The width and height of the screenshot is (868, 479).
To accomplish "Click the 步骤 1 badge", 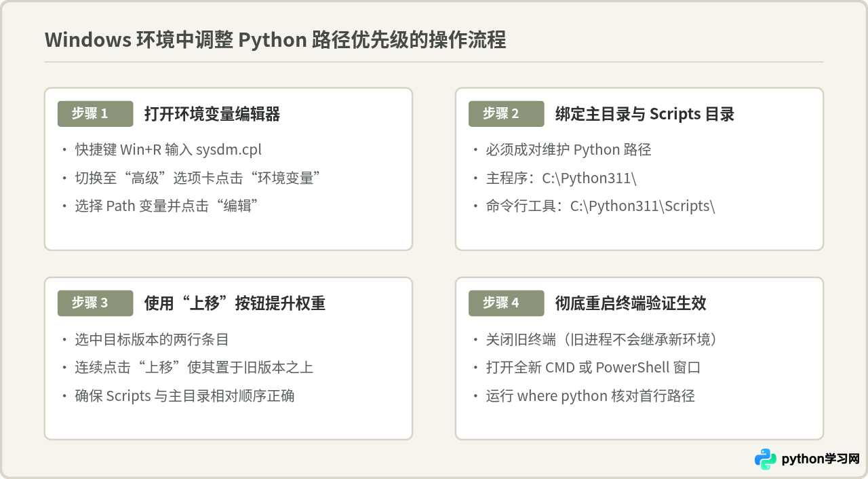I will click(95, 114).
